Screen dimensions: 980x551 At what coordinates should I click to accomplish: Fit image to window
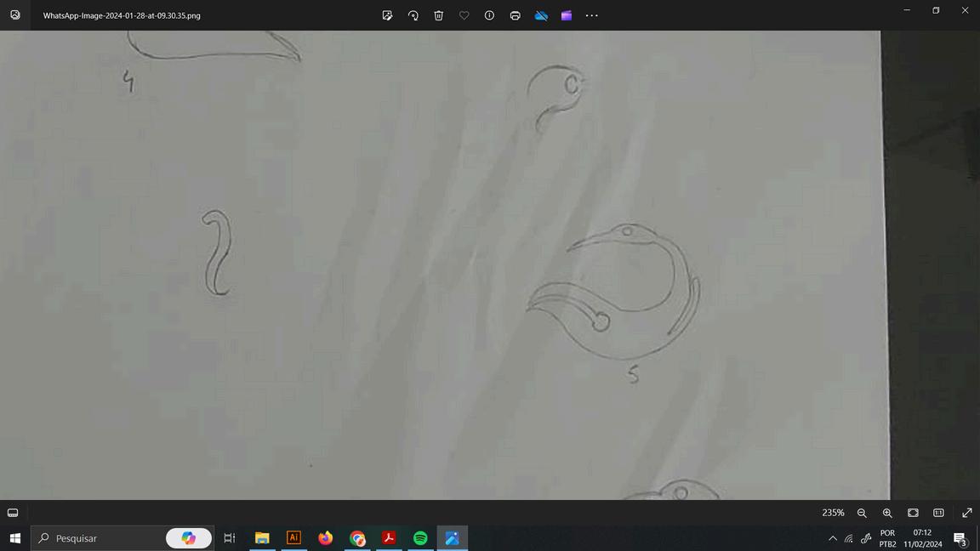click(x=913, y=513)
